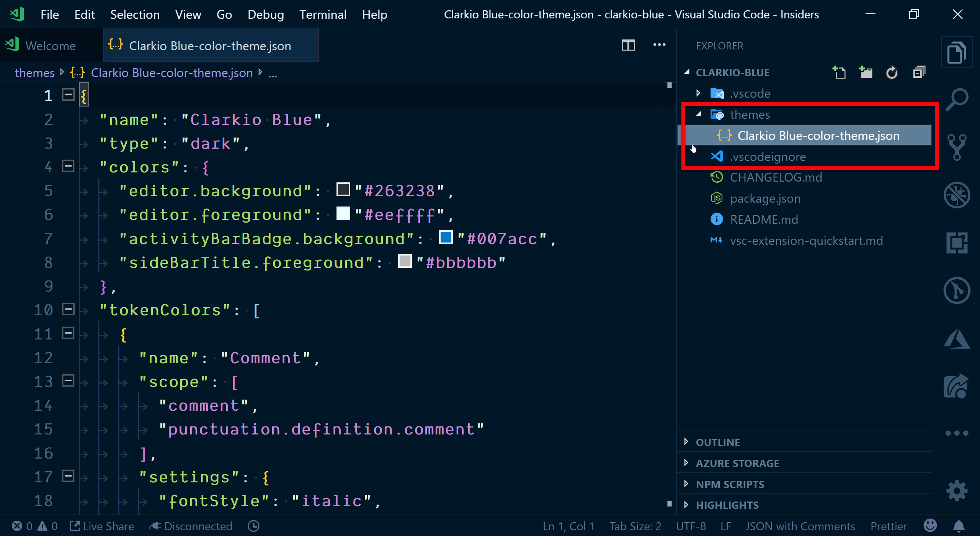Open color picker for #bbbbbb swatch
The width and height of the screenshot is (980, 536).
tap(405, 261)
